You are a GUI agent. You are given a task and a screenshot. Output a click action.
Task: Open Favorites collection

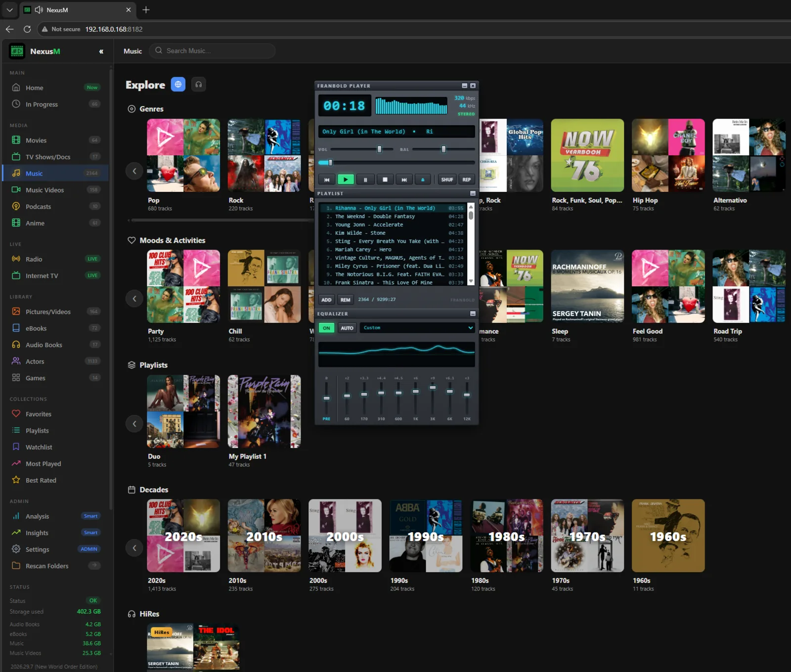pyautogui.click(x=55, y=414)
